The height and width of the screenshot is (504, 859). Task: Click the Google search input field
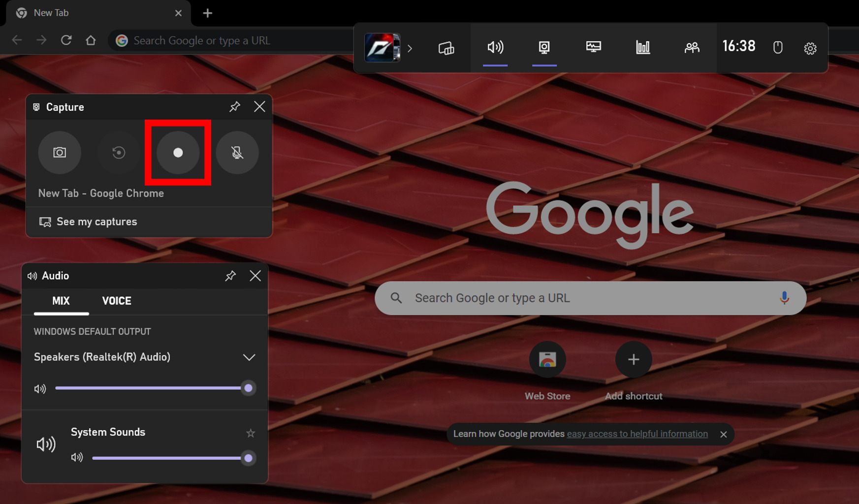pyautogui.click(x=541, y=298)
